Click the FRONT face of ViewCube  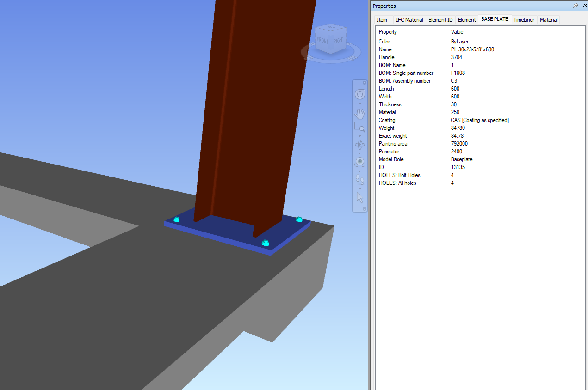(323, 42)
